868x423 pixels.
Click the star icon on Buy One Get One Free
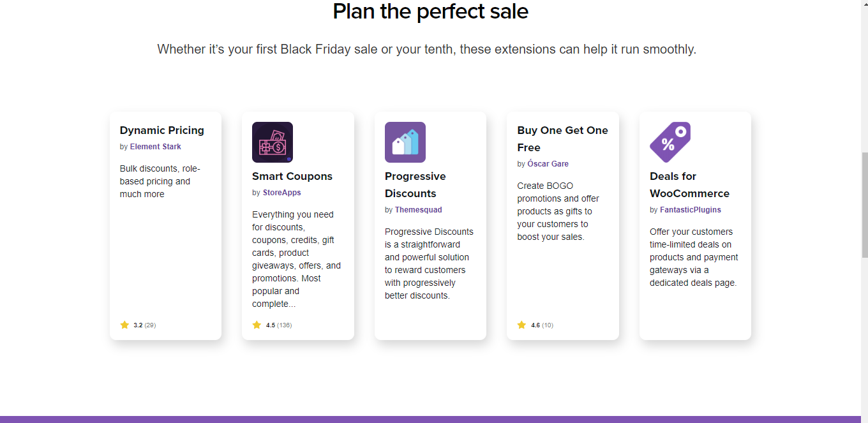pyautogui.click(x=521, y=325)
